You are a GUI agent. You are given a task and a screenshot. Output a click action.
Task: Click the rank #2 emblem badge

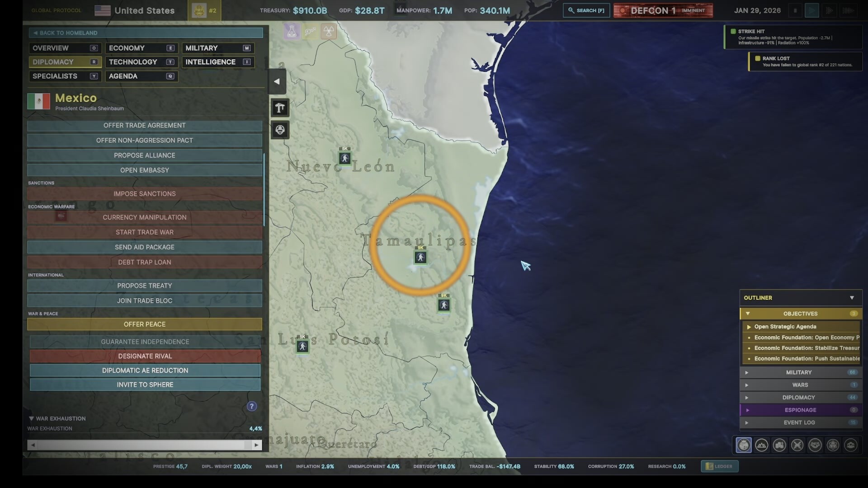click(x=204, y=10)
